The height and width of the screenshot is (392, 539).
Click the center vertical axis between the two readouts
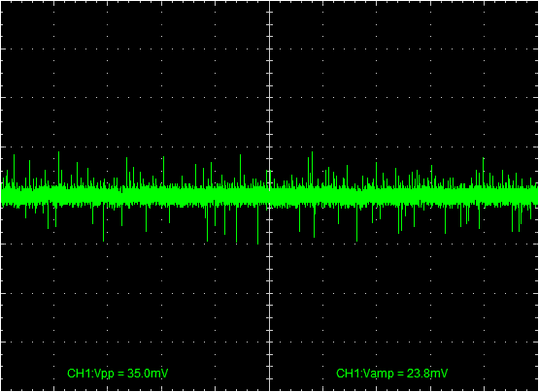click(x=270, y=374)
